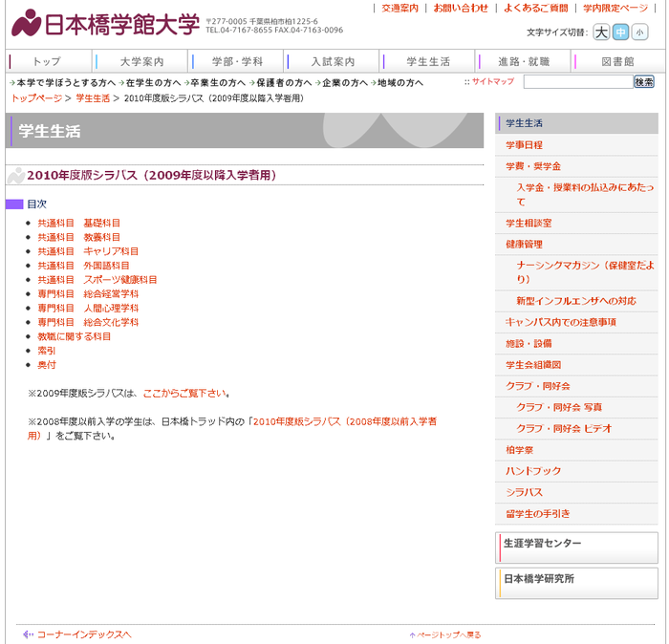Open the 生涯学習センター banner

tap(576, 547)
